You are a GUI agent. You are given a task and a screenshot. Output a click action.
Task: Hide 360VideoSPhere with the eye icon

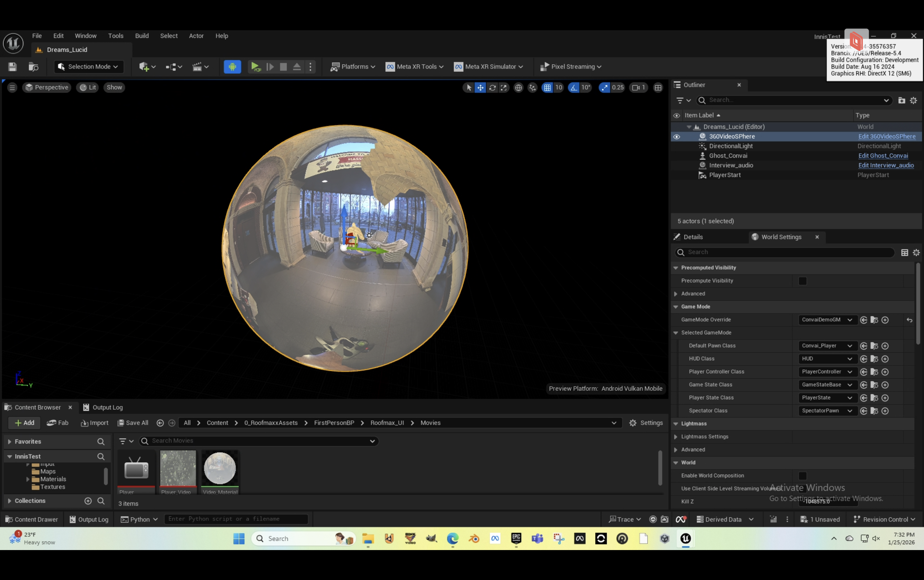coord(676,137)
